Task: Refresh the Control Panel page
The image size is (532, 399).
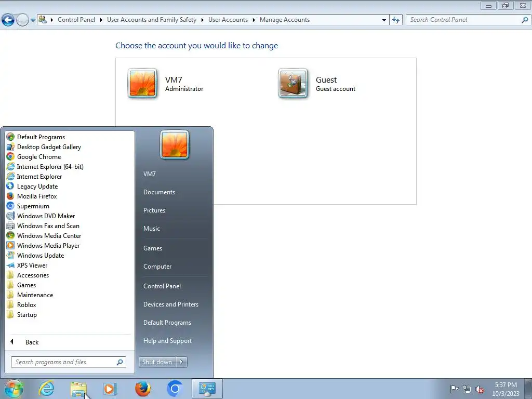Action: 396,20
